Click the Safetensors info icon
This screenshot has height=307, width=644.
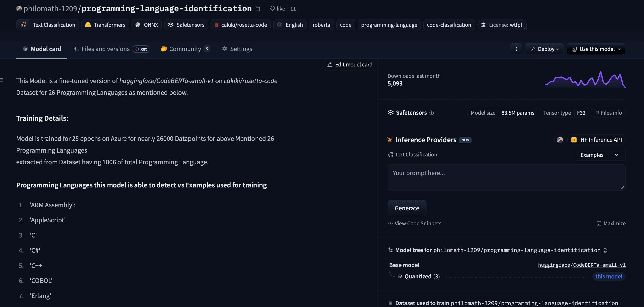point(432,113)
